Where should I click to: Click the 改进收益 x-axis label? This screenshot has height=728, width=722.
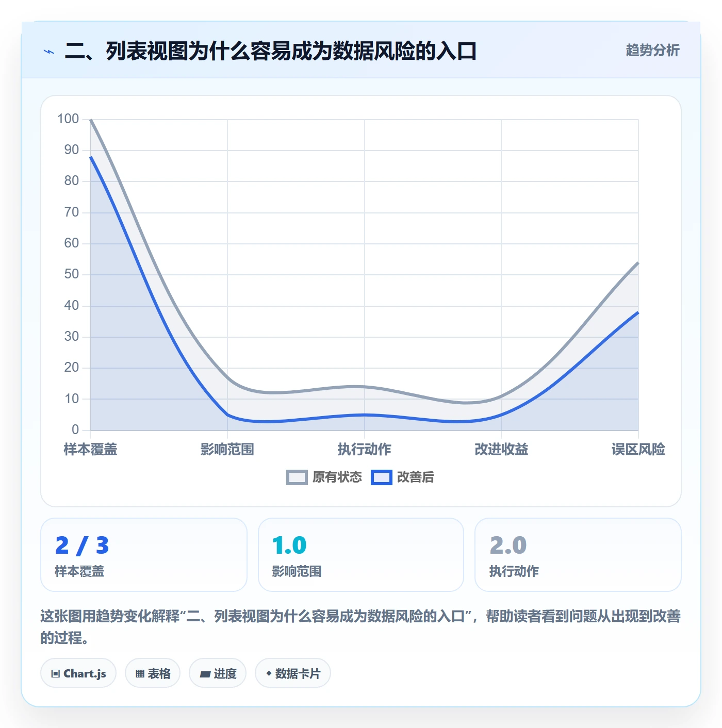501,450
